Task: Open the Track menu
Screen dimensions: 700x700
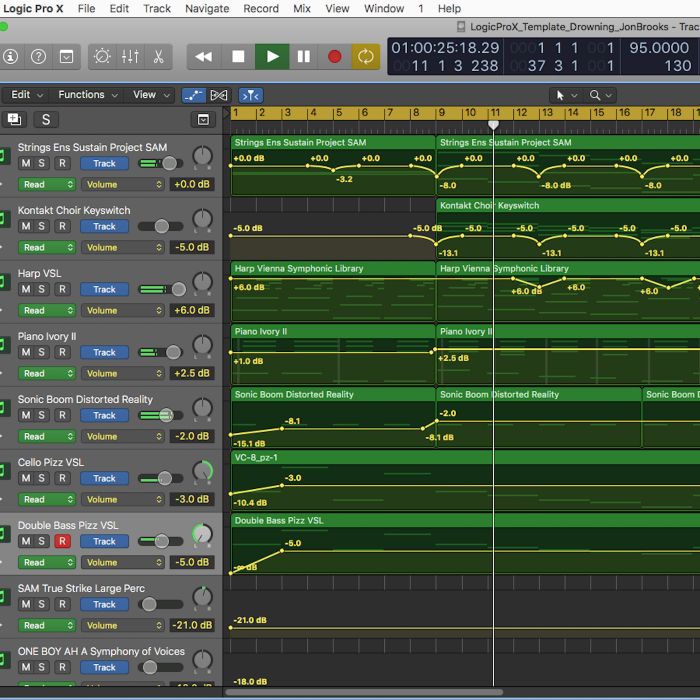Action: click(157, 8)
